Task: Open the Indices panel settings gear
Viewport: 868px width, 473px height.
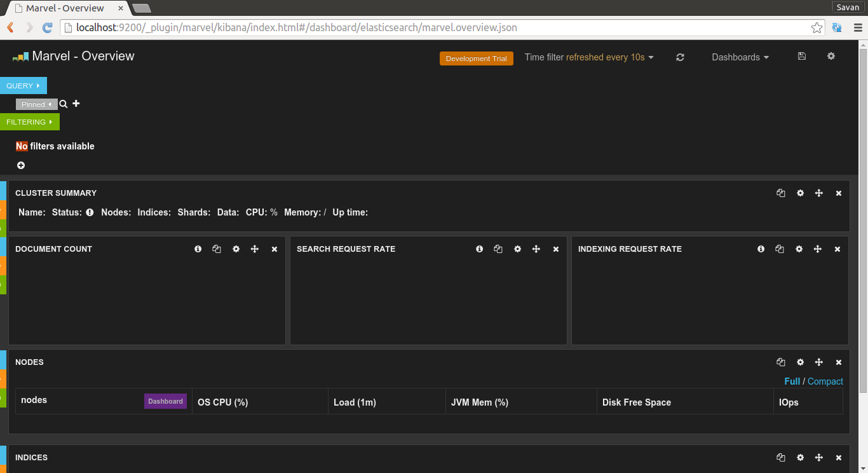Action: point(801,458)
